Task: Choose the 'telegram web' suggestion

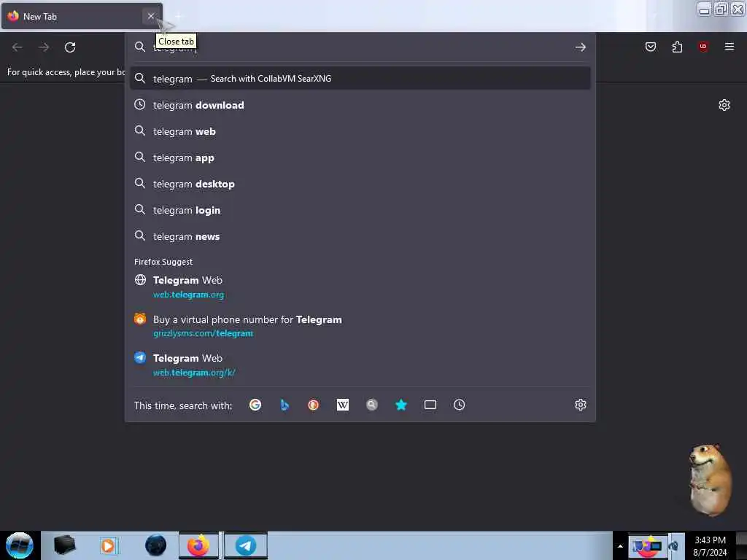Action: click(x=360, y=131)
